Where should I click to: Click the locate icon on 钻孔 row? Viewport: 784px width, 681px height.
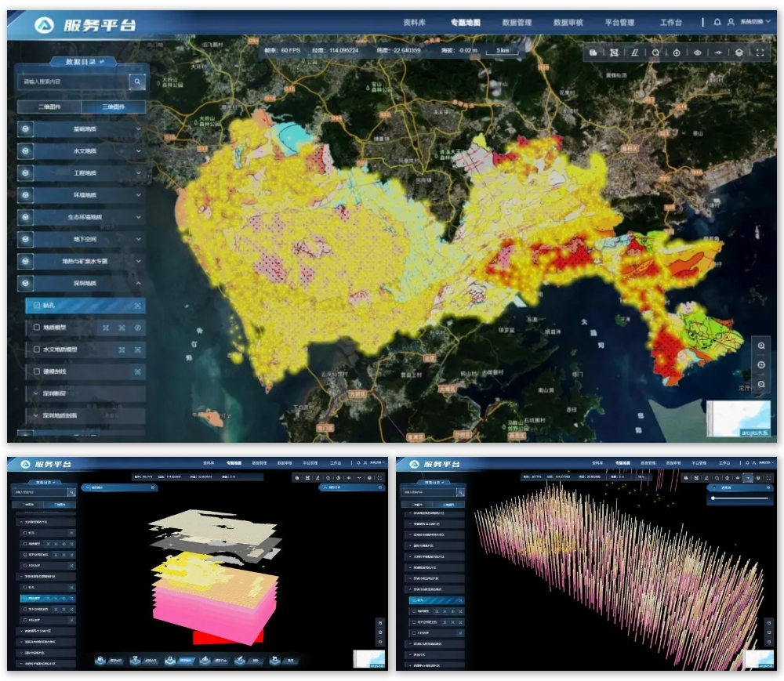pyautogui.click(x=137, y=306)
